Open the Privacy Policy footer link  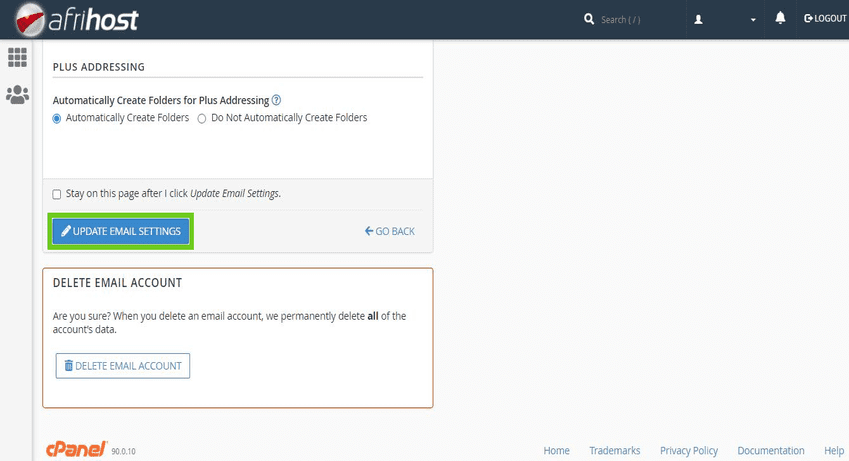point(688,450)
